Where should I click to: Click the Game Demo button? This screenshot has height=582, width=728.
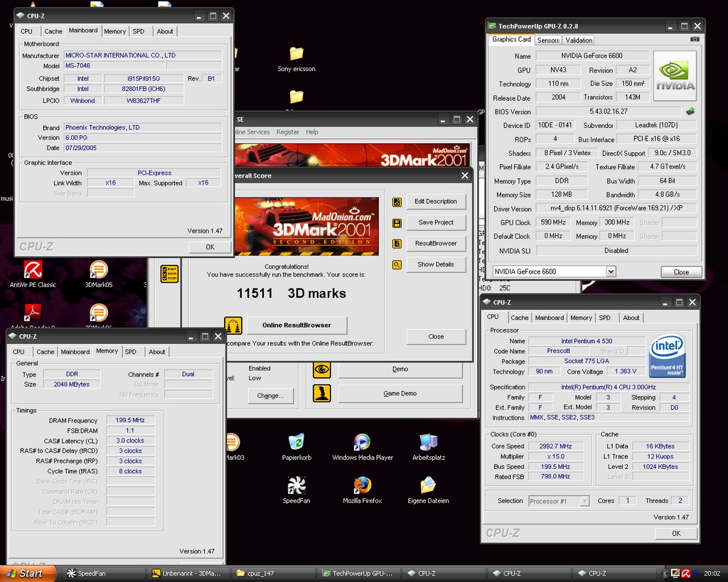click(400, 394)
